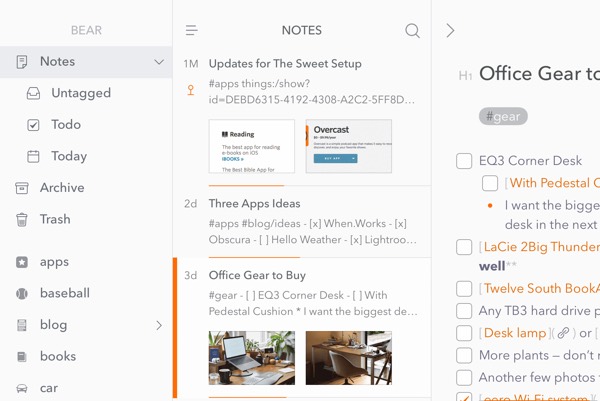Screen dimensions: 600x401
Task: Select the car tag label
Action: pyautogui.click(x=49, y=388)
